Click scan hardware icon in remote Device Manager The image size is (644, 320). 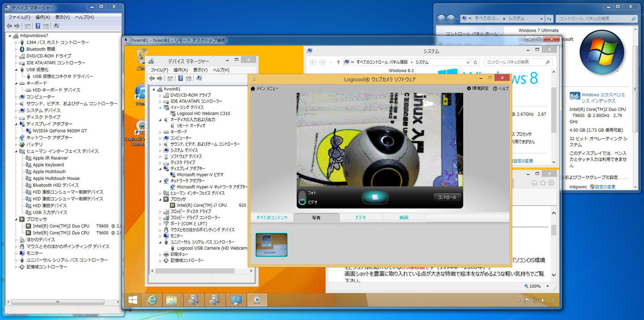click(x=199, y=78)
